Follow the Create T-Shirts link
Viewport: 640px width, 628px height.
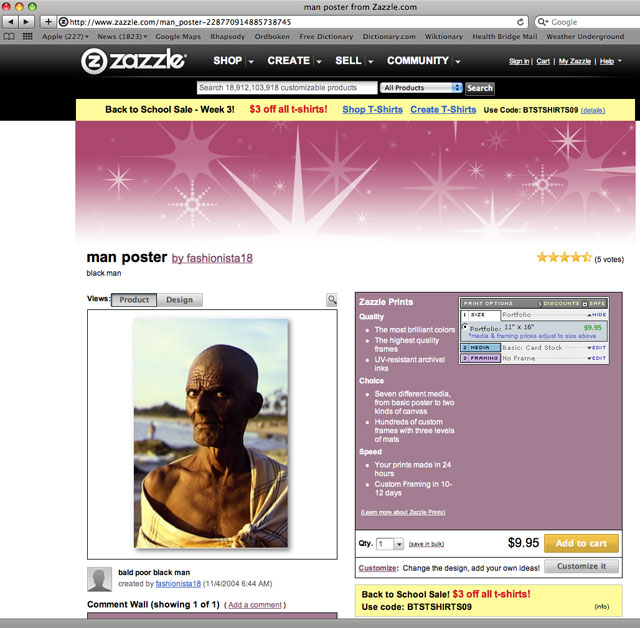click(x=443, y=110)
